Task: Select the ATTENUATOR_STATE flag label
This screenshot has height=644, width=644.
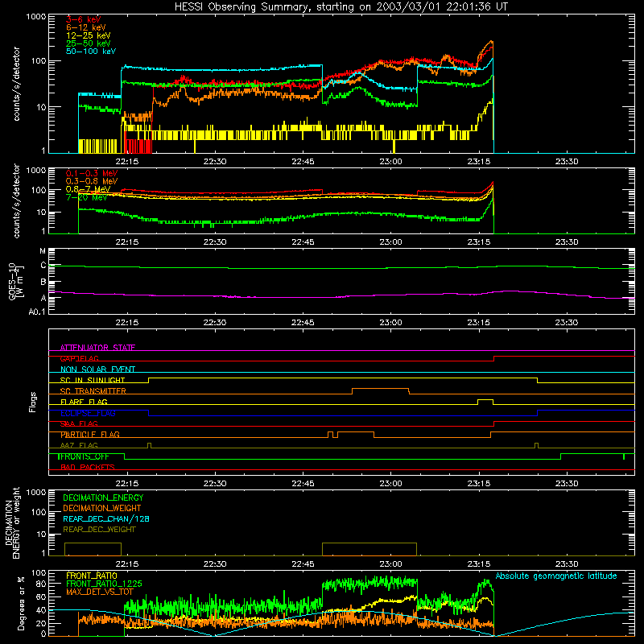Action: [97, 348]
